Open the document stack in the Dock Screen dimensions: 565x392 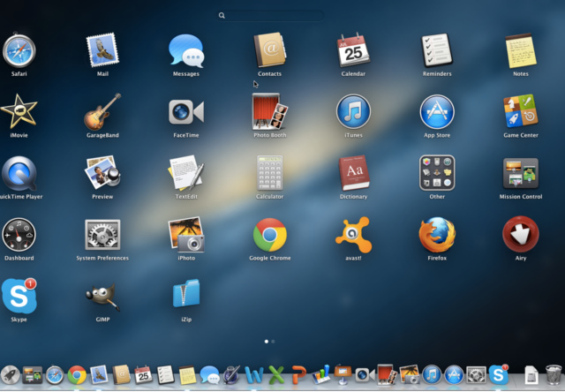tap(531, 375)
